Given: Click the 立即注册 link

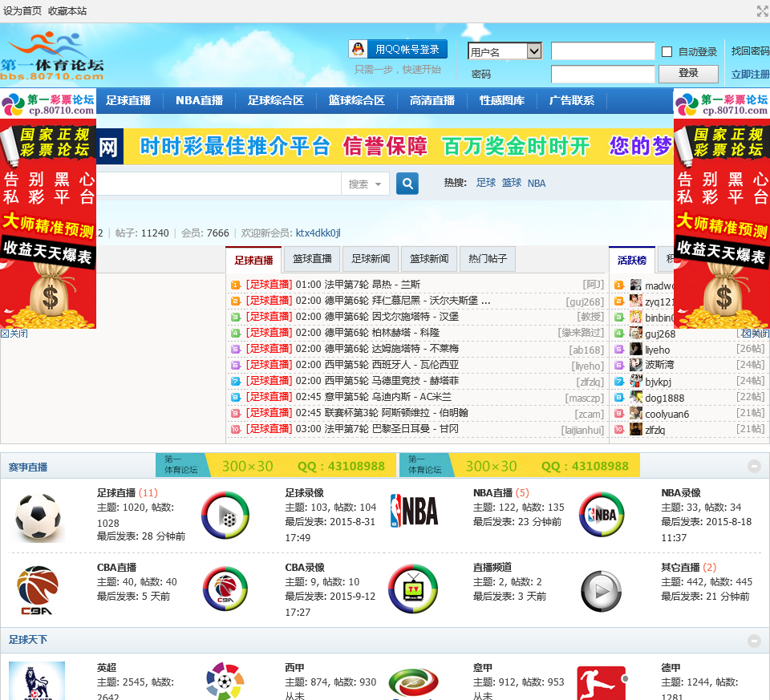Looking at the screenshot, I should [x=750, y=74].
